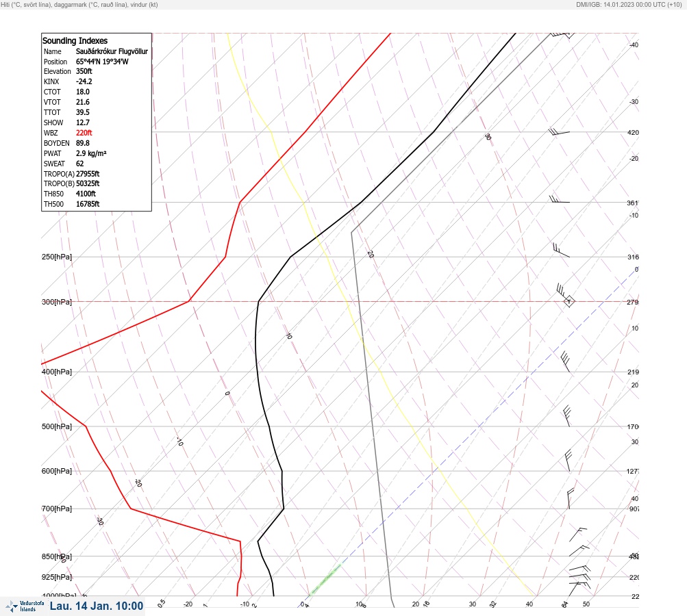Click the 700[hPa] pressure level label
This screenshot has width=687, height=616.
click(x=57, y=509)
